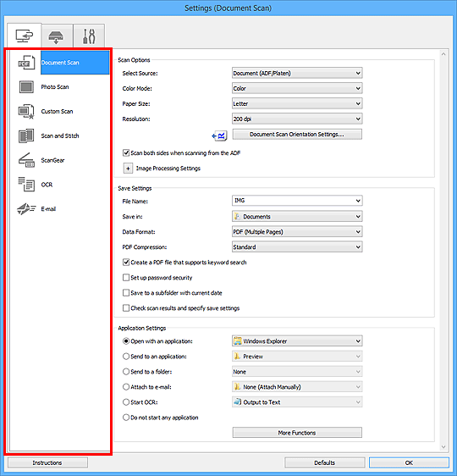Click the Scan and Stitch icon
This screenshot has height=476, width=457.
(26, 136)
